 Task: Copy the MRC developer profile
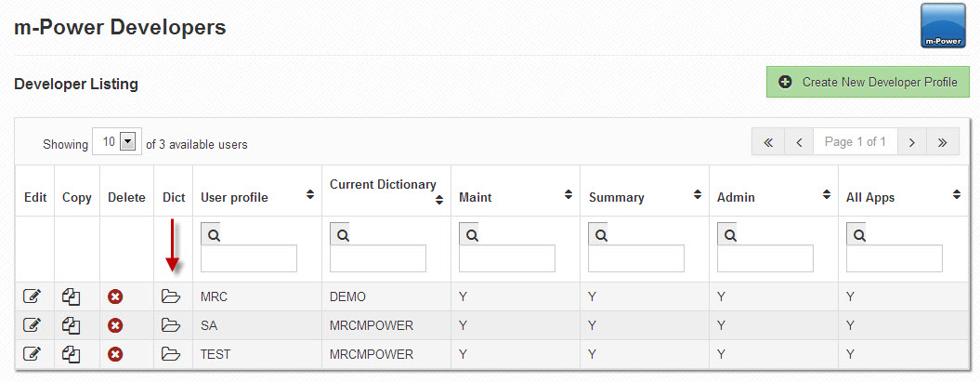point(72,297)
